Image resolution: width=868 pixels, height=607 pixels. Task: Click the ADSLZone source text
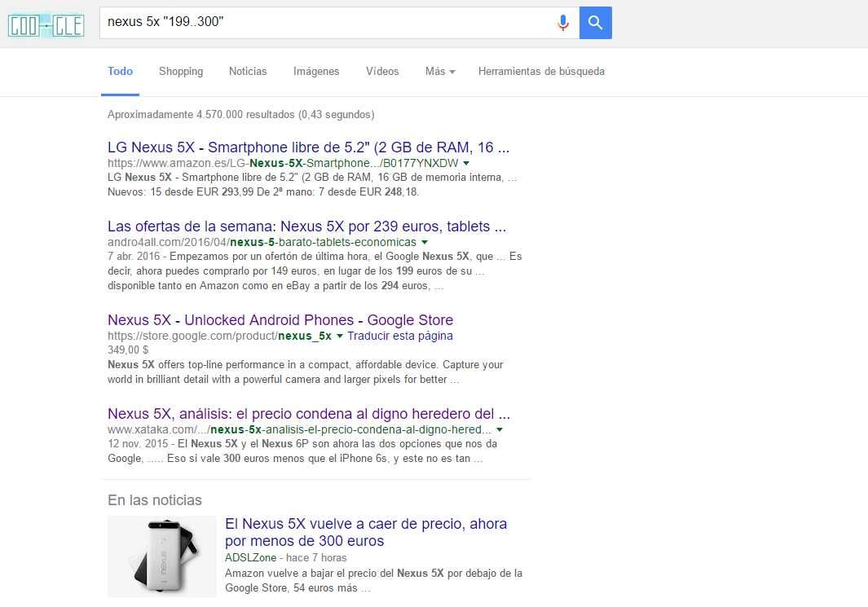[x=251, y=558]
